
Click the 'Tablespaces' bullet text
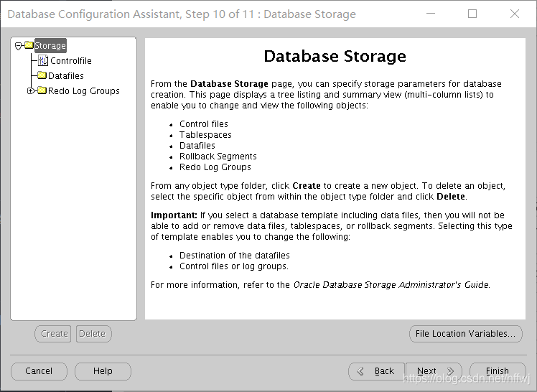pyautogui.click(x=205, y=135)
